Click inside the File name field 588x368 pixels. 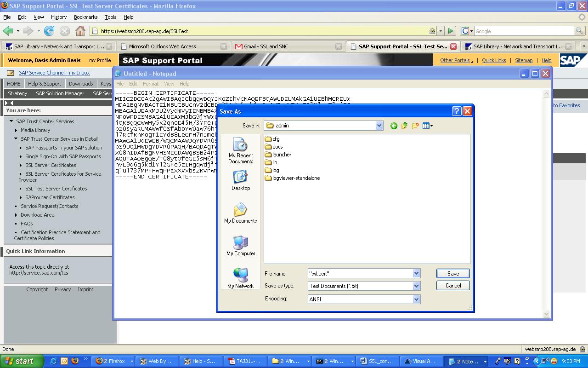(358, 273)
